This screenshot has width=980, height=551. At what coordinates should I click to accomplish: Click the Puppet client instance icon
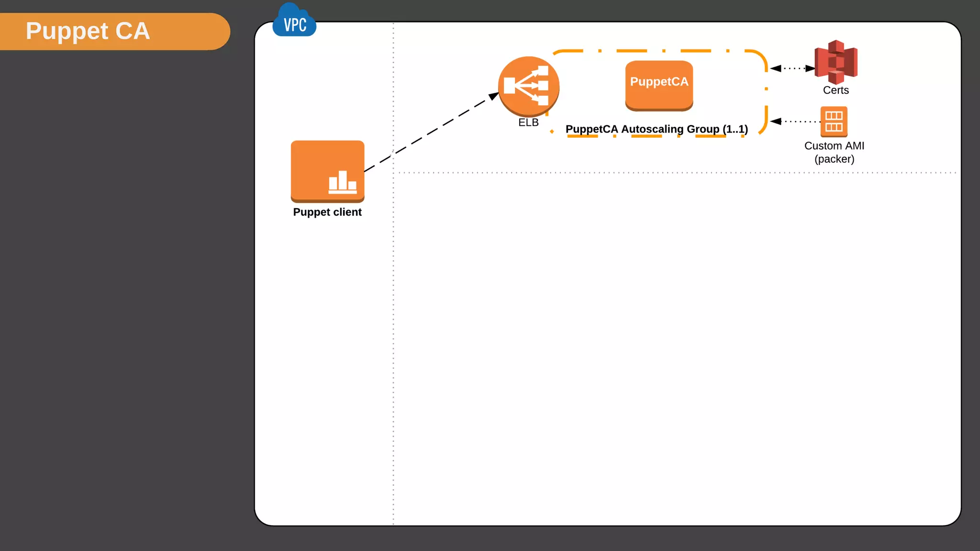327,171
